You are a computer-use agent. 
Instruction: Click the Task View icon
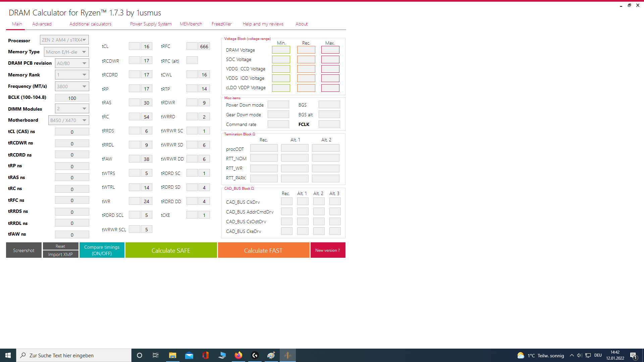pos(156,355)
